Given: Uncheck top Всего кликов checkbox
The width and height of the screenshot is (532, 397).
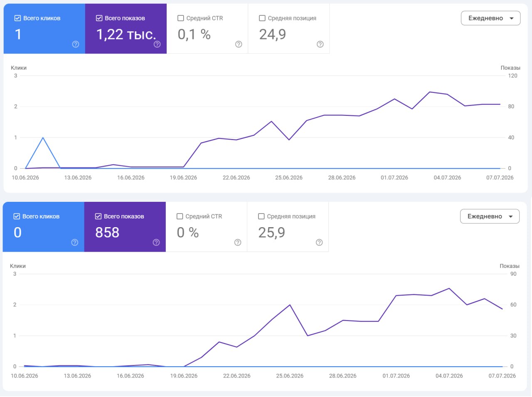Looking at the screenshot, I should tap(17, 18).
